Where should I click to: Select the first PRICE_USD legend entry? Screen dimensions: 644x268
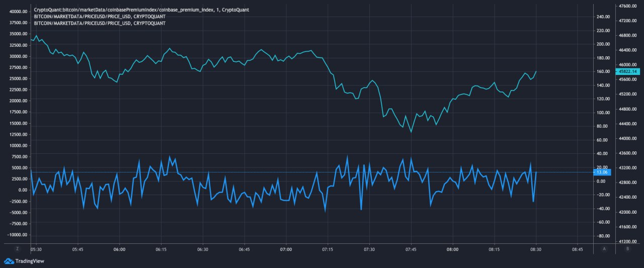tap(99, 17)
